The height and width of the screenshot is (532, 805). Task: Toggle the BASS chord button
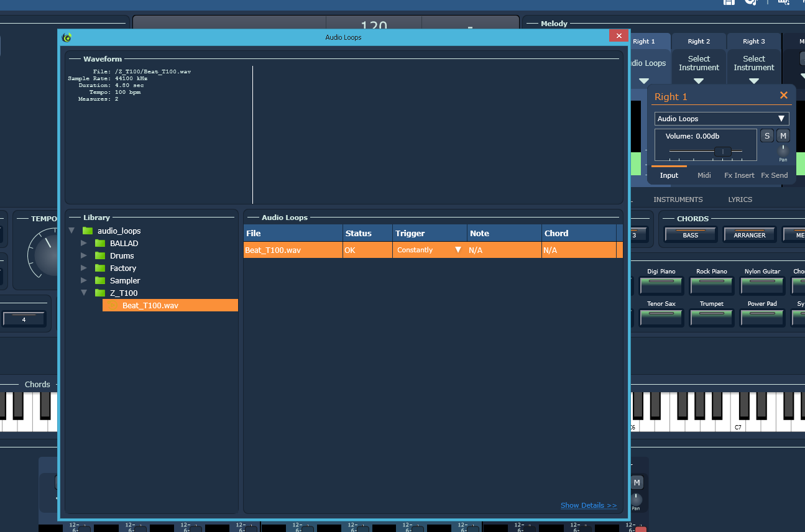(691, 234)
